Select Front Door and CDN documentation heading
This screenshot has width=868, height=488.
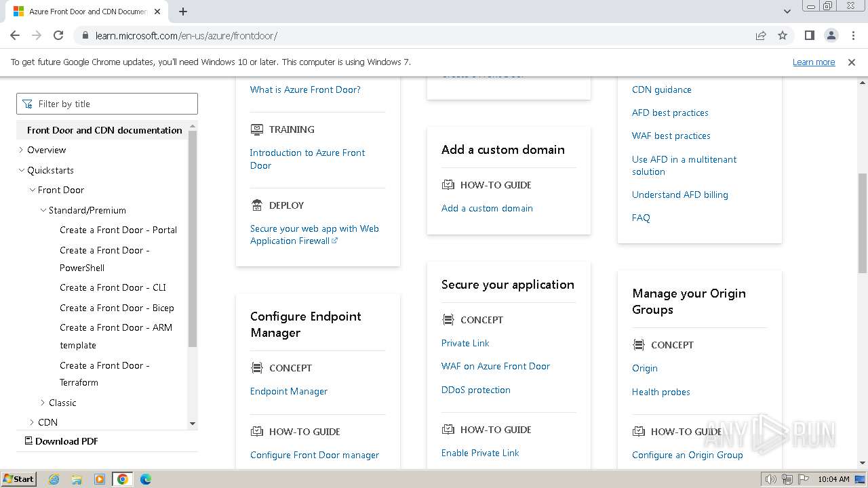click(104, 130)
